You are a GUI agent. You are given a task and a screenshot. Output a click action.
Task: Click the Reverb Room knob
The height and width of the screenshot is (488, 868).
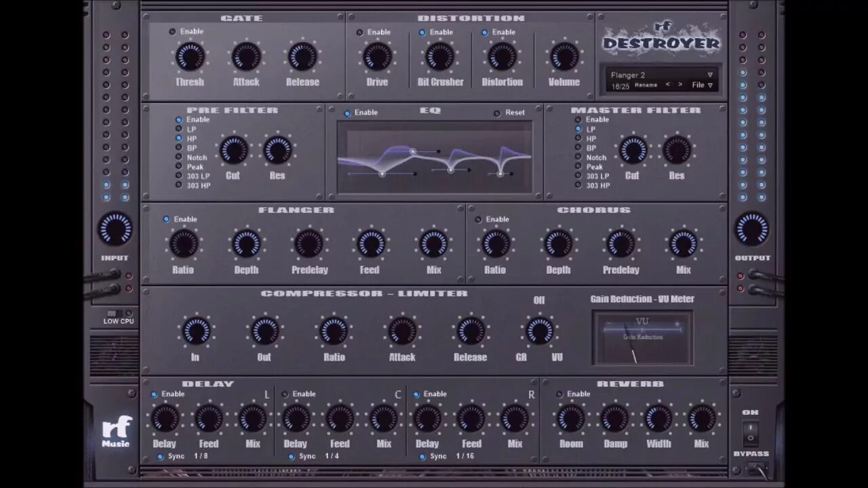(571, 418)
